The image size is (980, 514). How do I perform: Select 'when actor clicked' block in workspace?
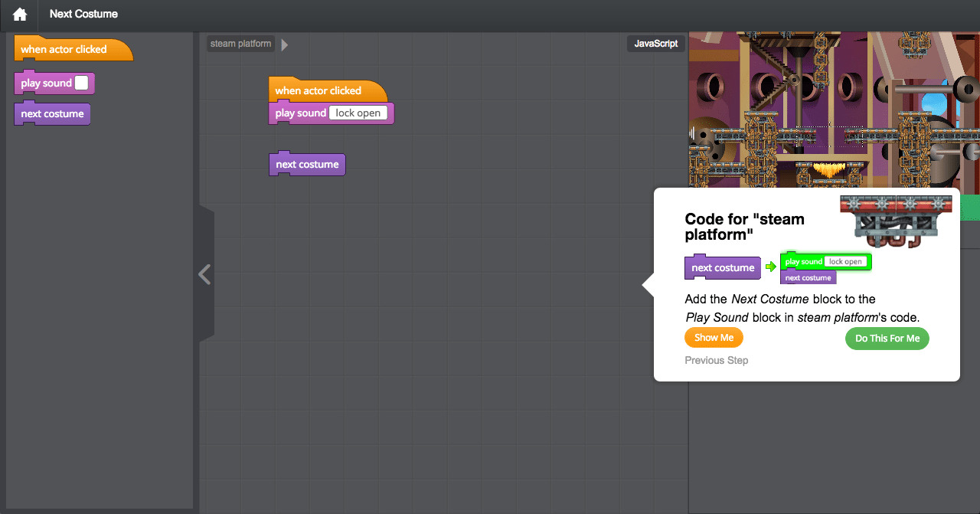click(328, 90)
